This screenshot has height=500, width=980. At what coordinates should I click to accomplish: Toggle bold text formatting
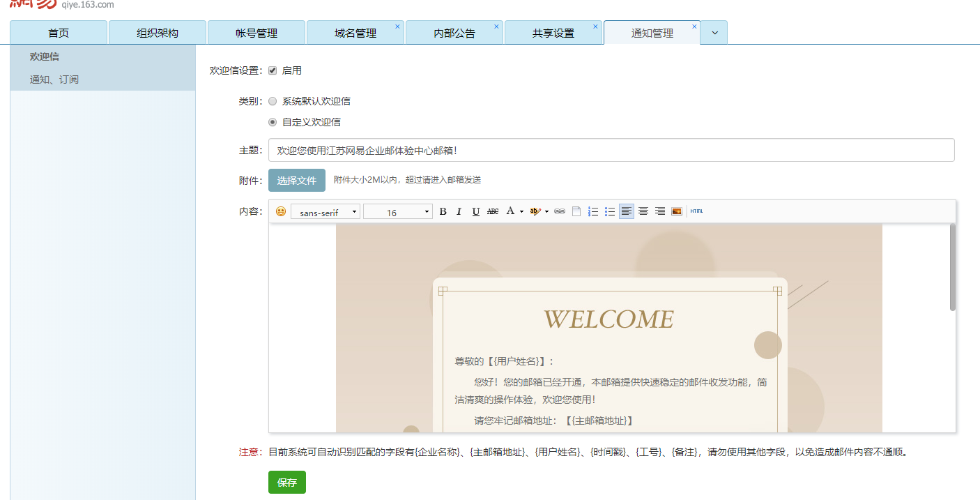coord(443,211)
